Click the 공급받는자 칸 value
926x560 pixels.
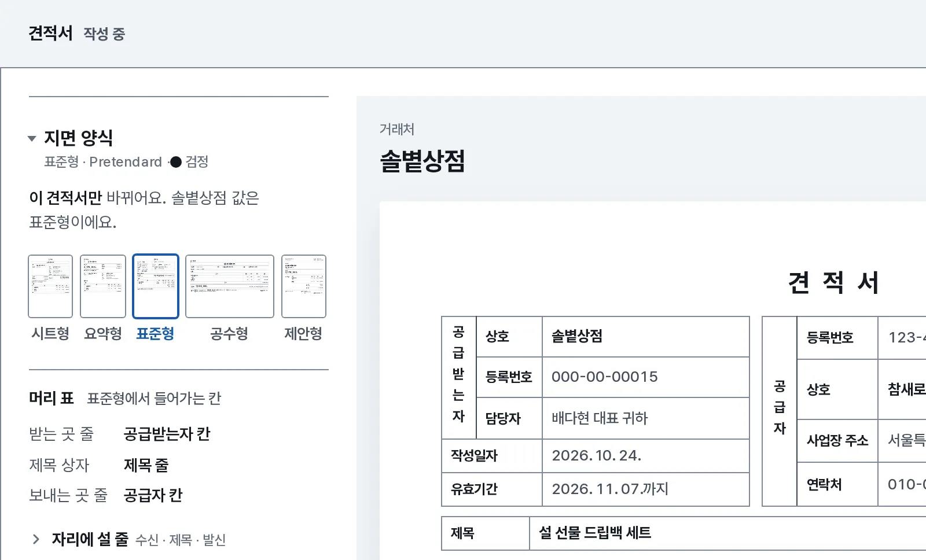[167, 434]
